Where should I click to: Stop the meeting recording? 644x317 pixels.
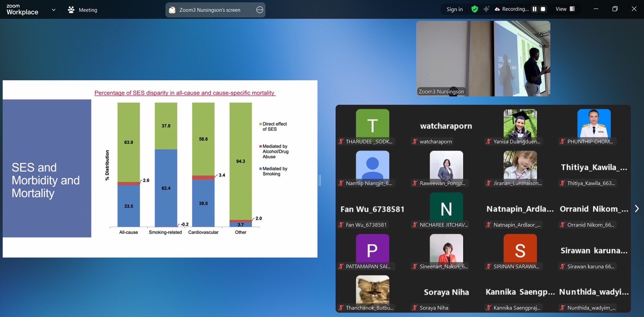click(543, 9)
